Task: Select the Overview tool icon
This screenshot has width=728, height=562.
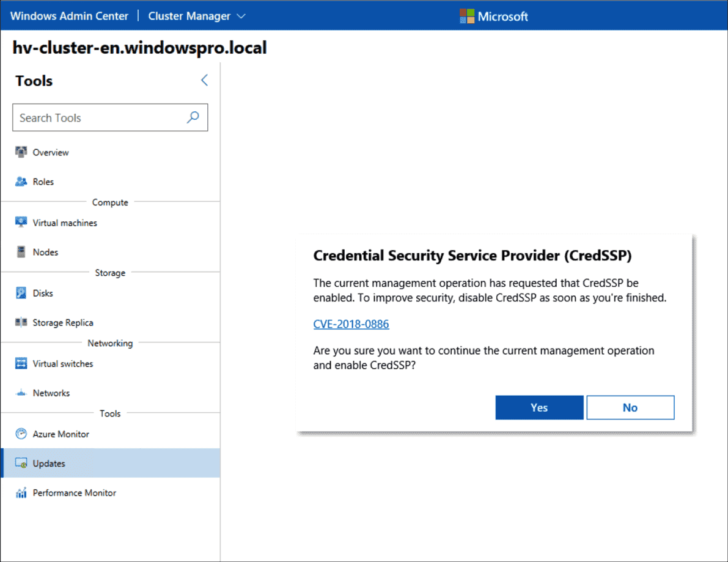Action: tap(21, 152)
